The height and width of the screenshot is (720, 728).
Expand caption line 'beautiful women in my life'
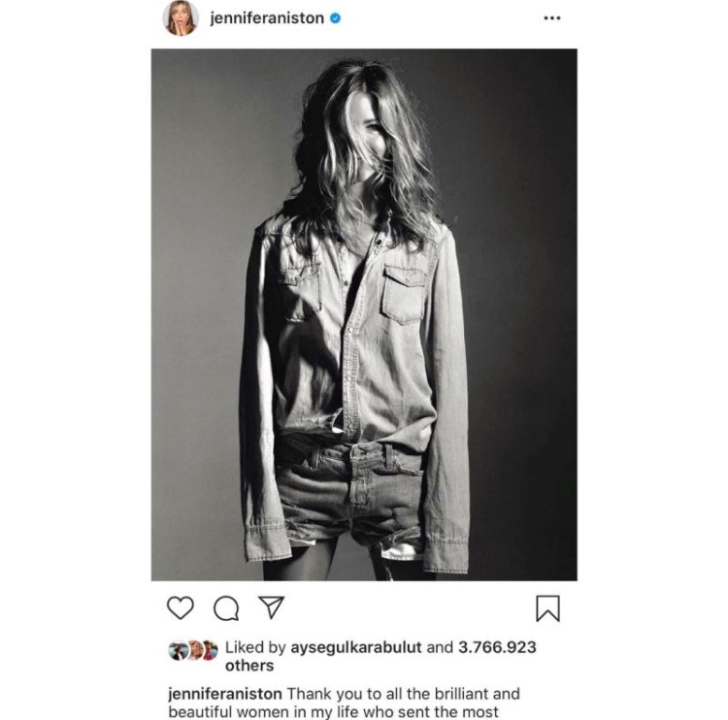point(333,711)
